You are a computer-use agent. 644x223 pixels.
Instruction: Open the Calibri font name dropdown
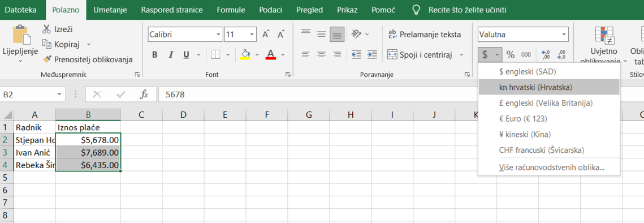218,35
